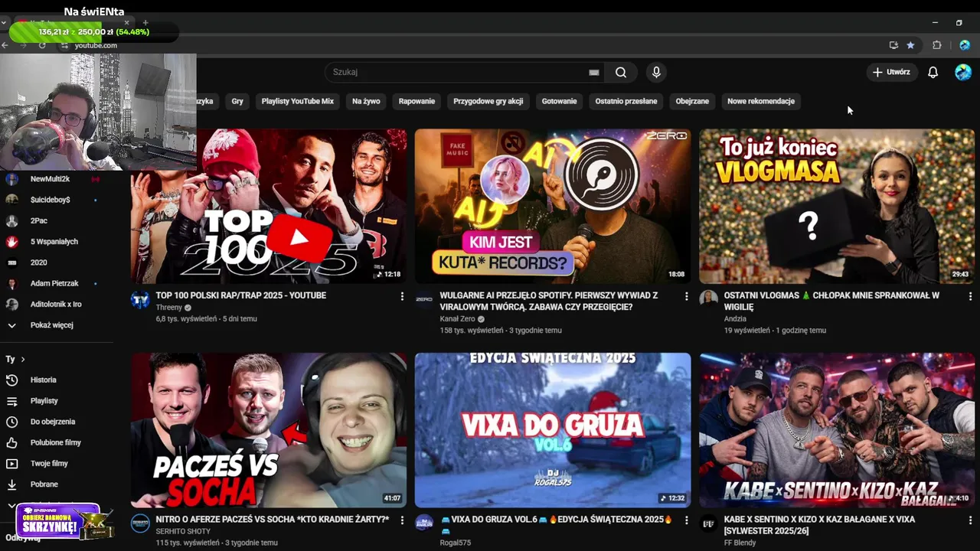Open the FF Blendy channel avatar
This screenshot has width=980, height=551.
pos(708,523)
